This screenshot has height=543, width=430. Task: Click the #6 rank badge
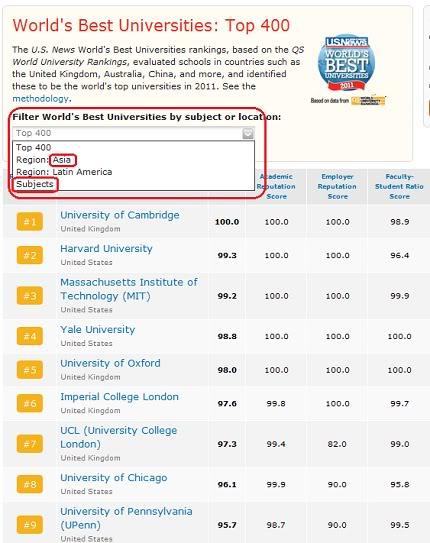point(30,403)
